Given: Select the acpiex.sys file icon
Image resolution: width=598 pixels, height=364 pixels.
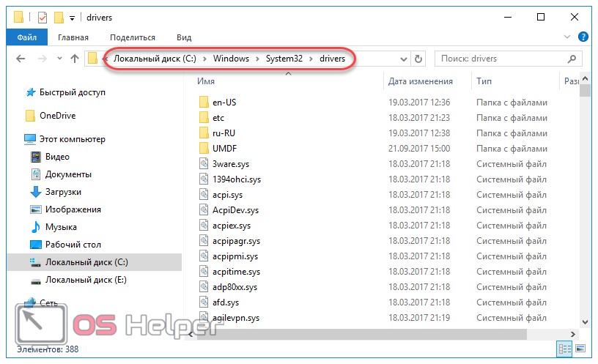Looking at the screenshot, I should (x=204, y=225).
